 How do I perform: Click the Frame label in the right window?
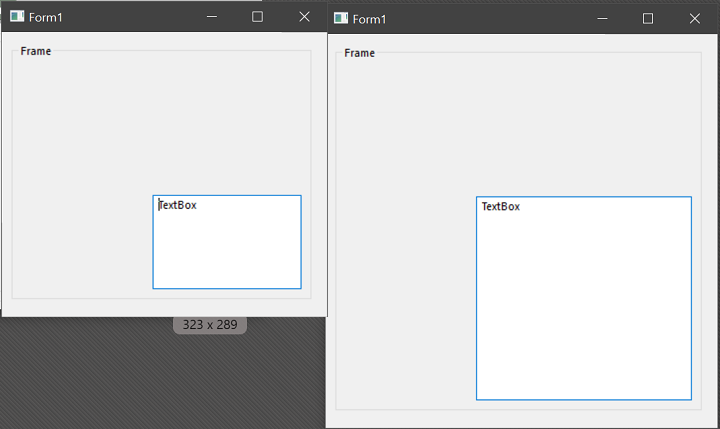360,53
